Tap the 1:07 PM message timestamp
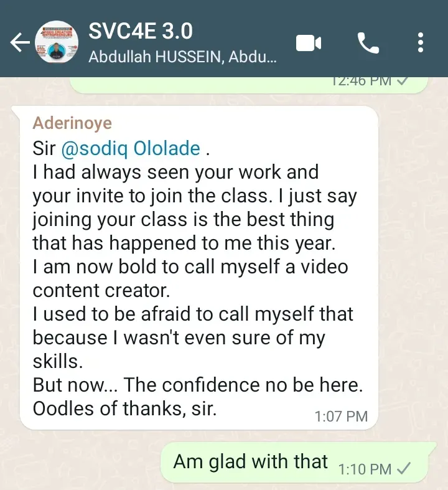This screenshot has width=448, height=490. click(341, 417)
